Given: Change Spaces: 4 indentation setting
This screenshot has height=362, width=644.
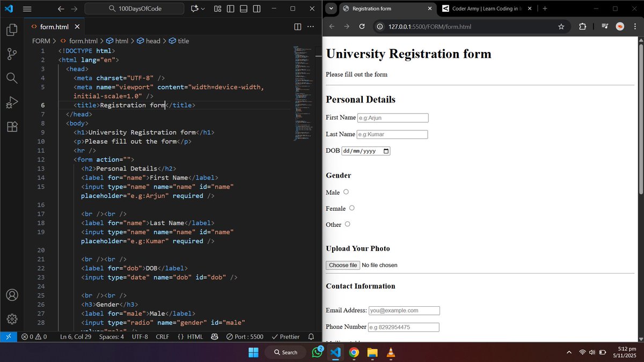Looking at the screenshot, I should coord(112,337).
